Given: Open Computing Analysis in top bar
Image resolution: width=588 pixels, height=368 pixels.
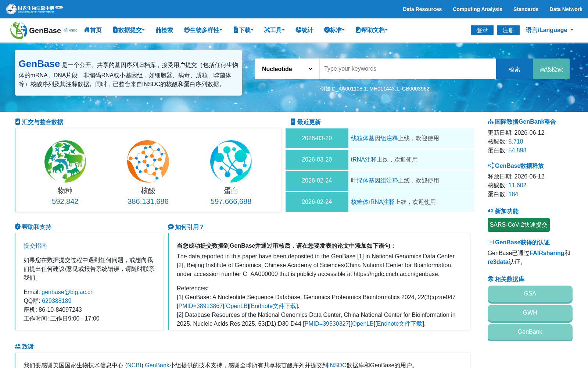Looking at the screenshot, I should [477, 9].
